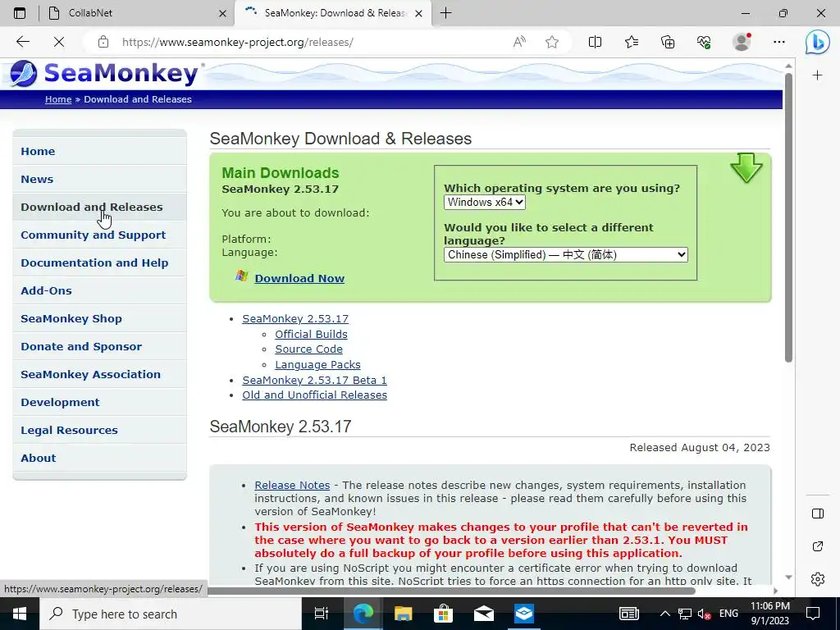This screenshot has height=630, width=840.
Task: Open the operating system dropdown
Action: (484, 202)
